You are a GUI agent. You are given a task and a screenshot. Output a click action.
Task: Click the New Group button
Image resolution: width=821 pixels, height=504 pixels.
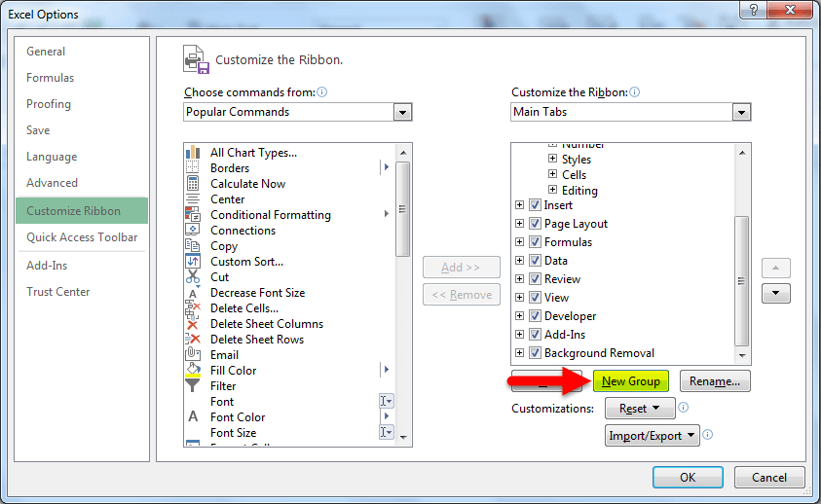(x=631, y=381)
